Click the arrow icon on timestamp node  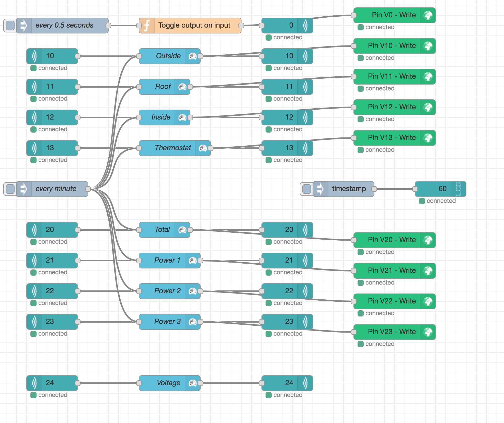point(320,189)
